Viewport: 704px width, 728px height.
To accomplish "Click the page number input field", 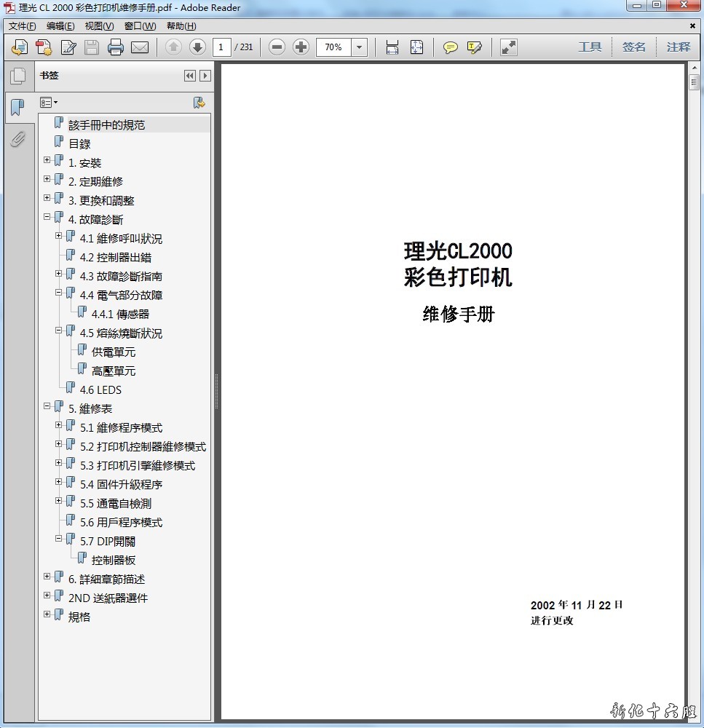I will click(x=222, y=47).
